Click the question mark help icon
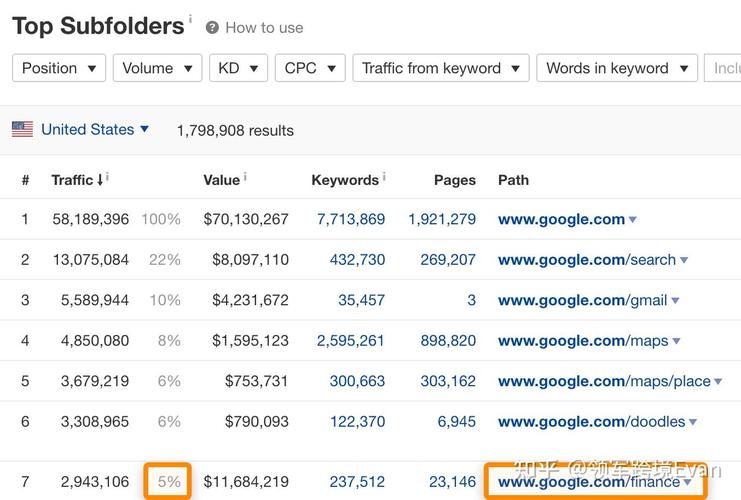 [212, 28]
